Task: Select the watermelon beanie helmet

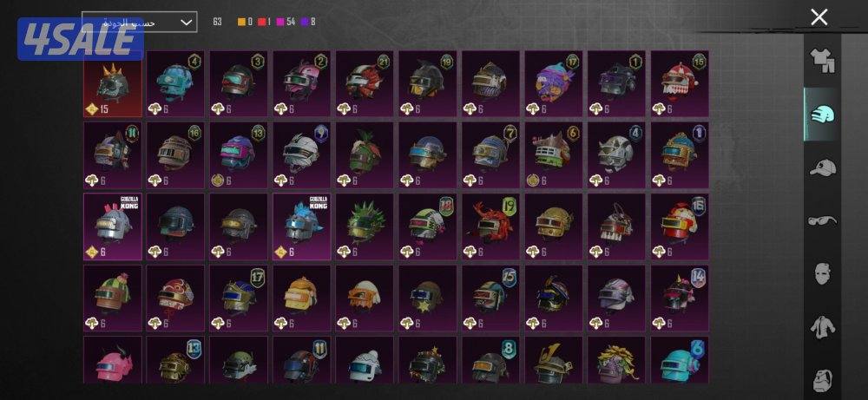Action: point(113,298)
